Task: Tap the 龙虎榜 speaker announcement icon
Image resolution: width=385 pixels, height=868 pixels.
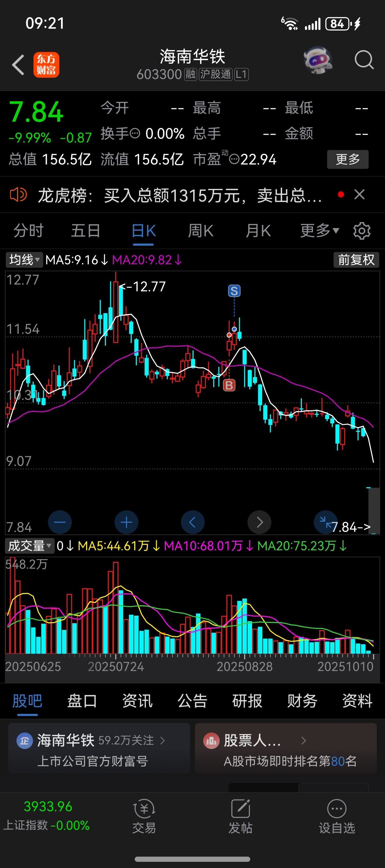Action: (x=18, y=195)
